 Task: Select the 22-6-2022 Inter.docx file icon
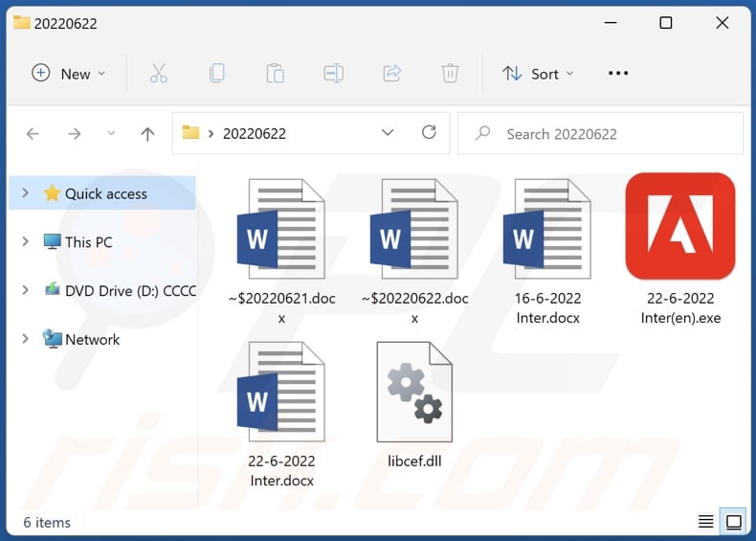pos(281,392)
